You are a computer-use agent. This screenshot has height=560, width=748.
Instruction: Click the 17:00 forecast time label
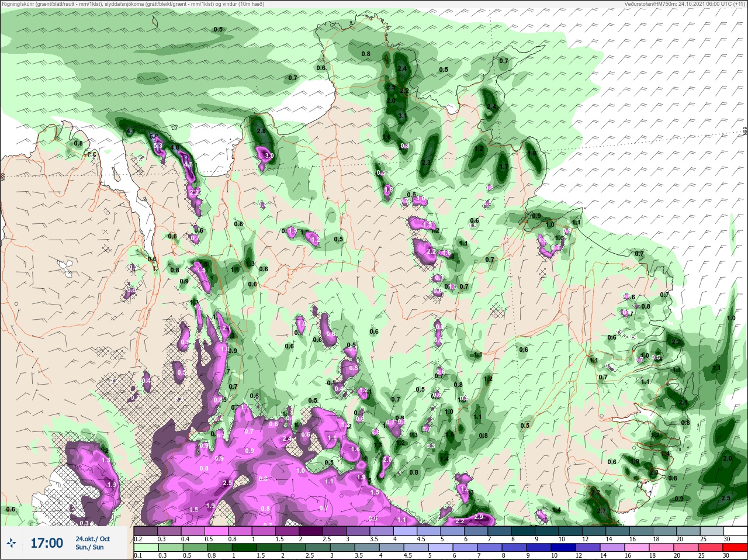[47, 543]
